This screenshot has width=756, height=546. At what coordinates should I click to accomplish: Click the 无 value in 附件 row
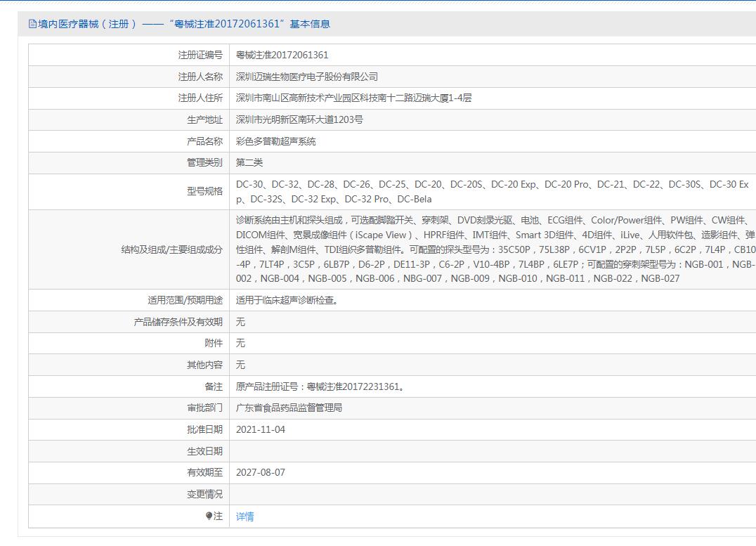(x=240, y=343)
